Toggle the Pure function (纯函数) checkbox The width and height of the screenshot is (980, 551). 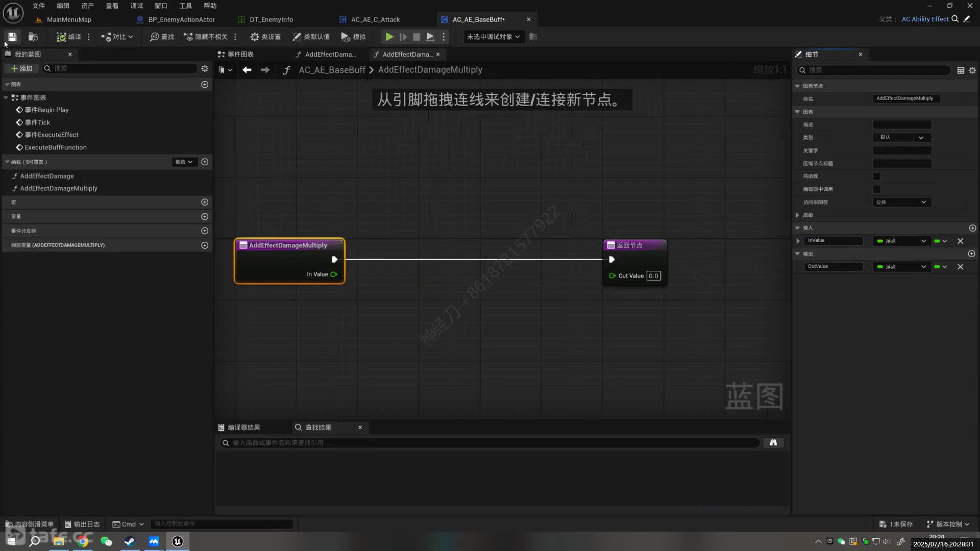[x=876, y=176]
